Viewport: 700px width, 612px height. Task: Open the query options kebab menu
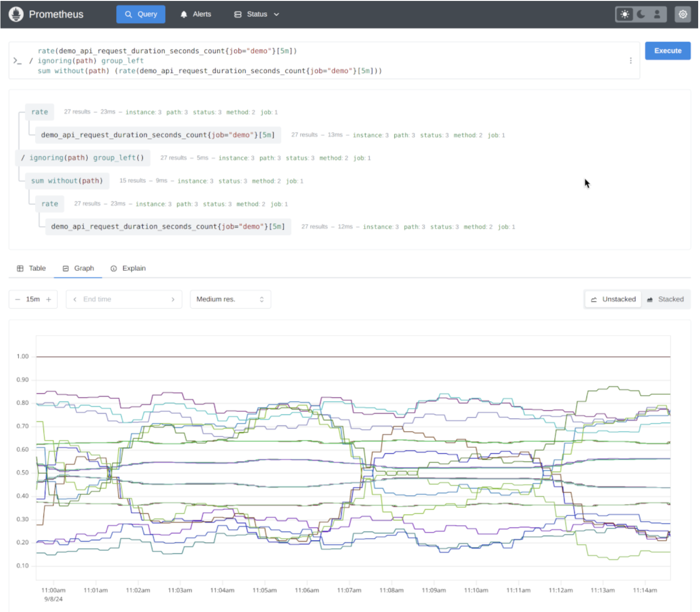coord(630,60)
